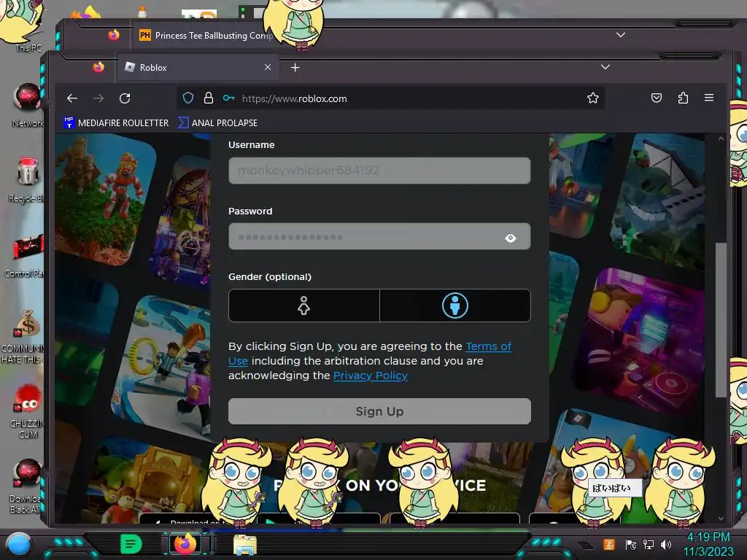The image size is (747, 560).
Task: Click the roblox.com URL in the address bar
Action: point(295,98)
